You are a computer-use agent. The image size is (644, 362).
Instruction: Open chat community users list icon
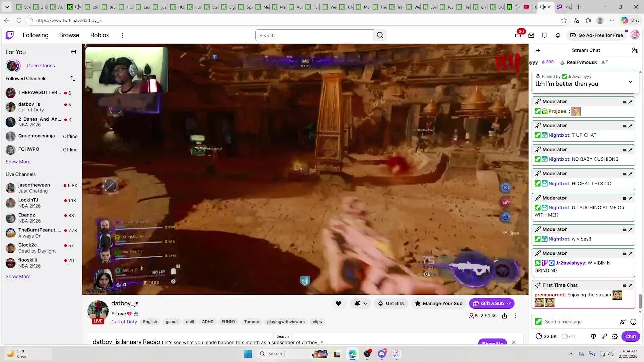click(635, 50)
